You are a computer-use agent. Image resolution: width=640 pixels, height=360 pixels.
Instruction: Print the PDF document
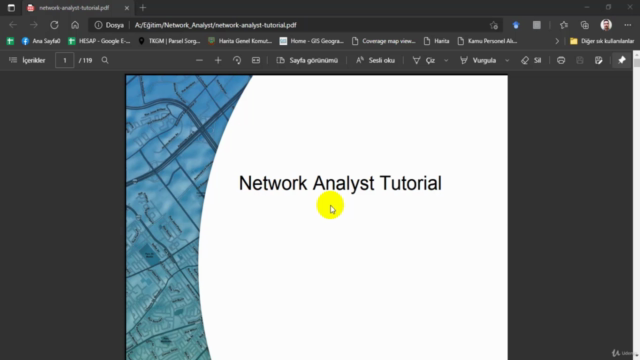561,60
